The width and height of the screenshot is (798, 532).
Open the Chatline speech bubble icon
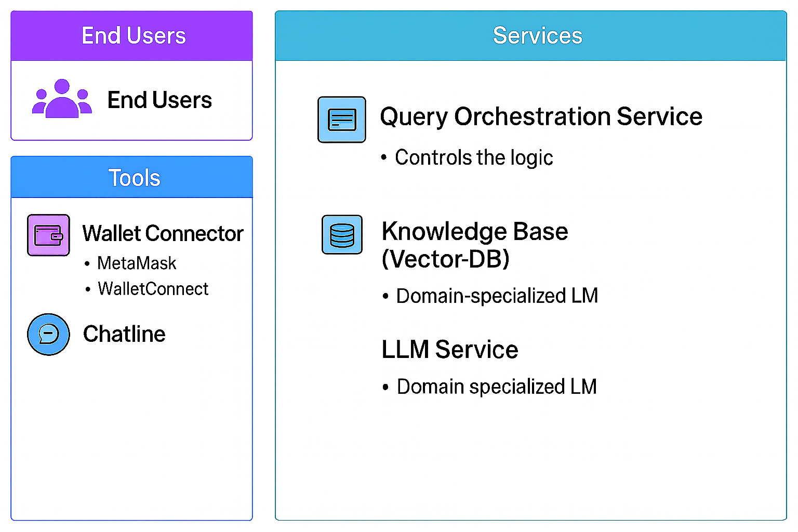pos(48,334)
